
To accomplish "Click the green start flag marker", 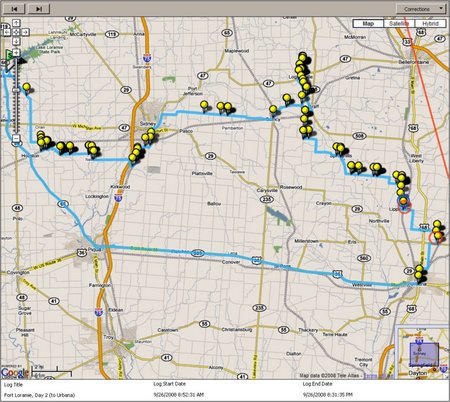I will click(x=8, y=54).
